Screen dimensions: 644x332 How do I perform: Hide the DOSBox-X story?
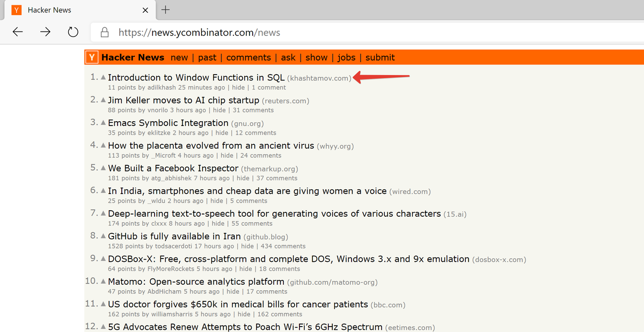tap(246, 269)
